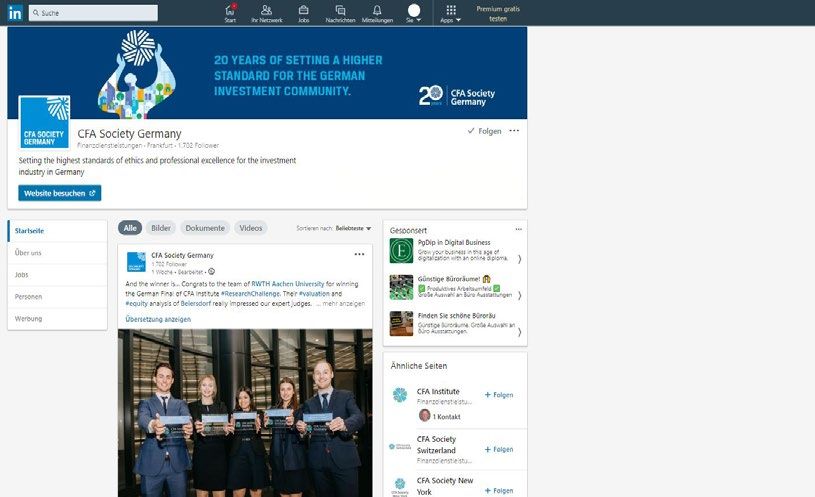Viewport: 815px width, 497px height.
Task: Open the Sie profile menu
Action: tap(414, 14)
